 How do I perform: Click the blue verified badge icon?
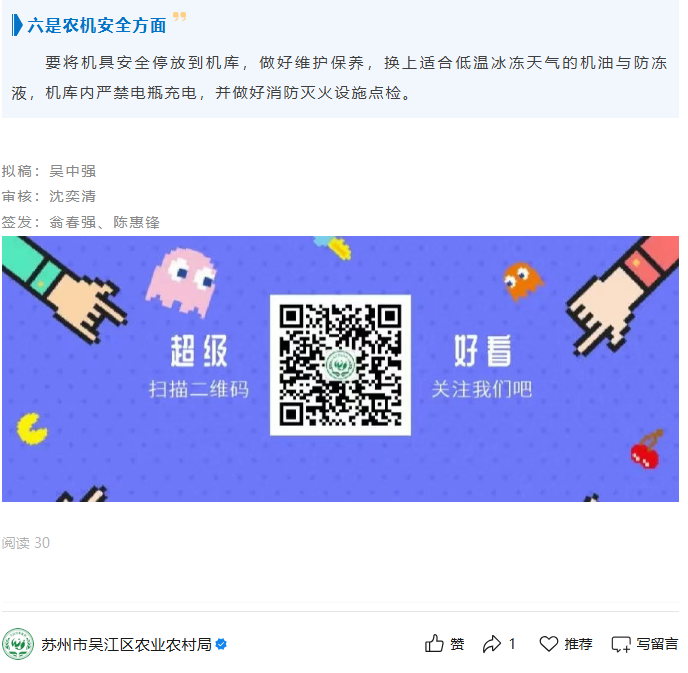coord(221,644)
